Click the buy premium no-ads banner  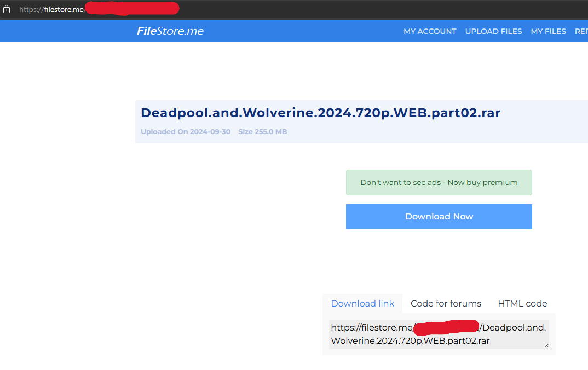pyautogui.click(x=439, y=183)
